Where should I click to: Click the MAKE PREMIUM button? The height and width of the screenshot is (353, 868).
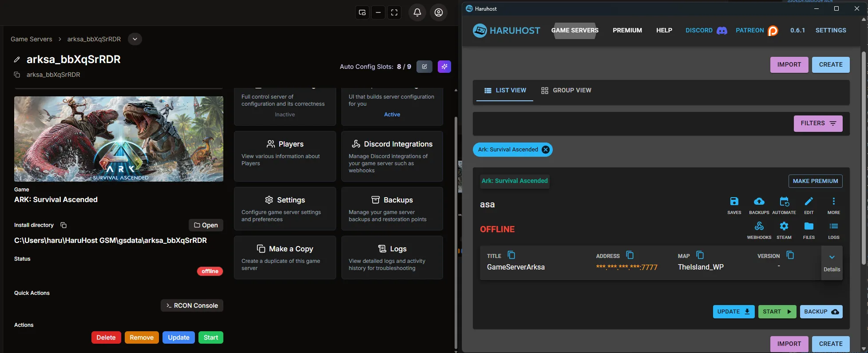[815, 181]
